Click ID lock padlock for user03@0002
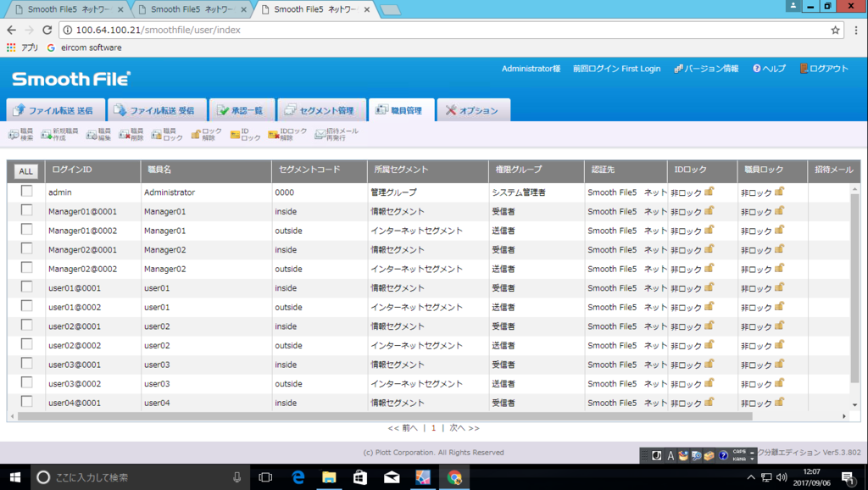This screenshot has width=868, height=490. click(709, 383)
